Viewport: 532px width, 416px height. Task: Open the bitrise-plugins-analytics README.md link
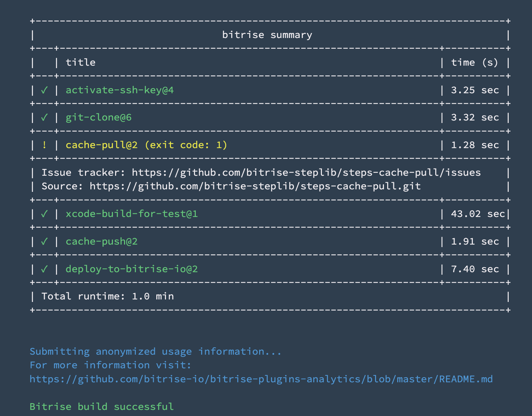(x=261, y=379)
